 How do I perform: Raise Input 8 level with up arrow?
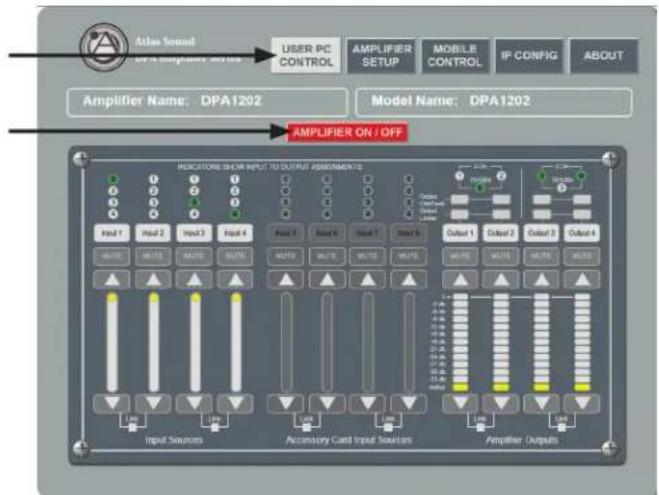pyautogui.click(x=409, y=280)
